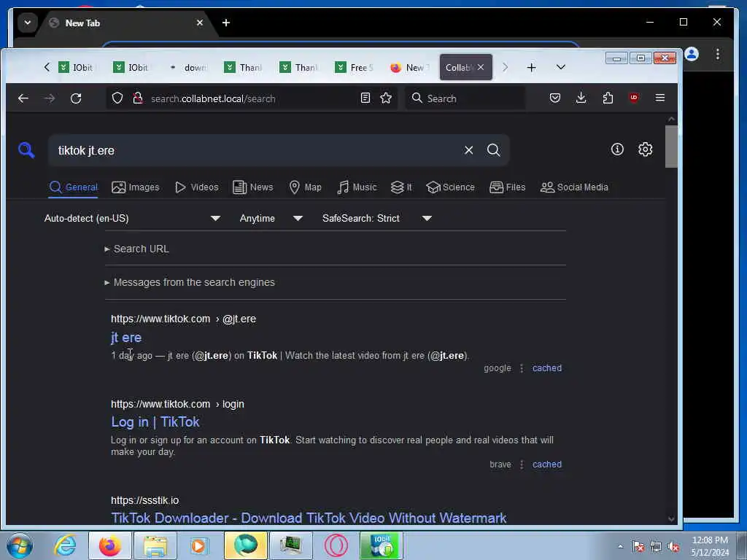Open search preferences gear icon
The width and height of the screenshot is (747, 560).
[x=645, y=149]
